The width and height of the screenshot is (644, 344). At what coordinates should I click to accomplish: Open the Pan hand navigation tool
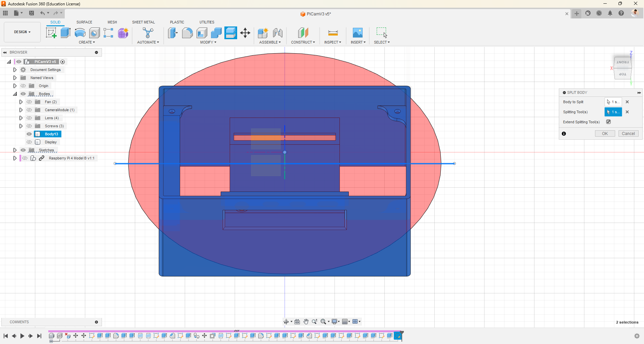306,322
